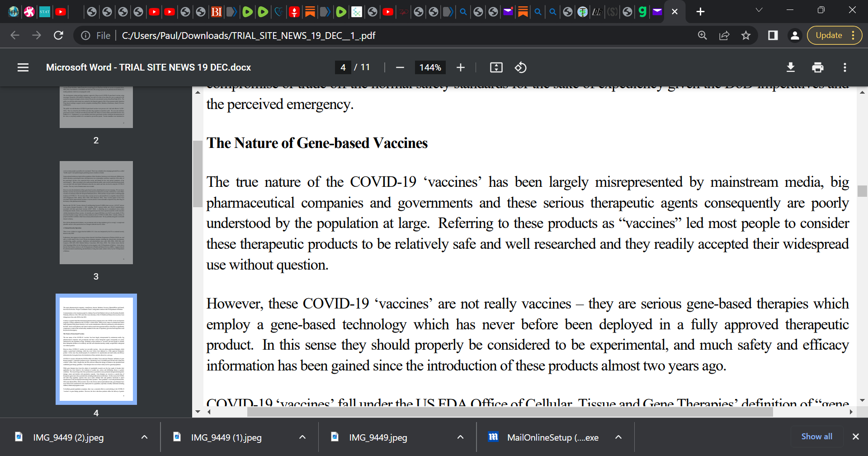Select page 4 thumbnail

point(96,349)
